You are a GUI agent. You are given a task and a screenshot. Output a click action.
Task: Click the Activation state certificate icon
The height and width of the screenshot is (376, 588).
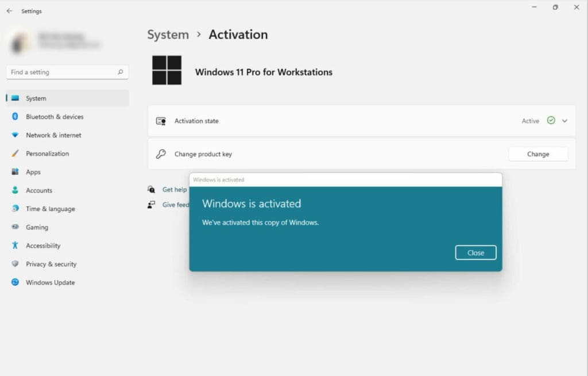pyautogui.click(x=161, y=121)
